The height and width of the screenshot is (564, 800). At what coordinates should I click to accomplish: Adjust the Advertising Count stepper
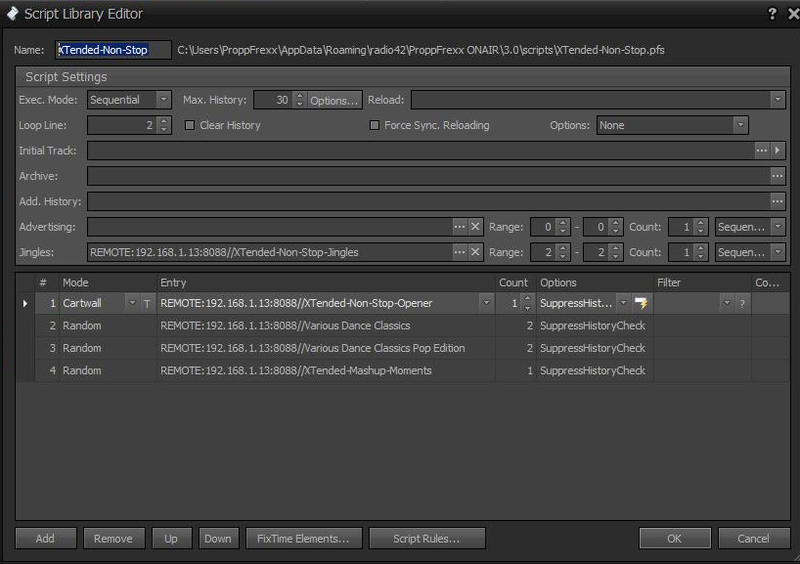[701, 227]
